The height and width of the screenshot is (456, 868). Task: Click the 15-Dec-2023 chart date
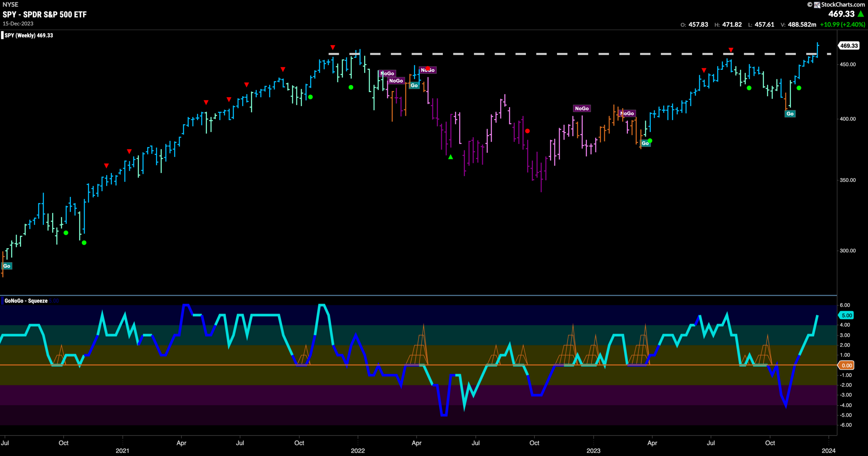coord(18,24)
